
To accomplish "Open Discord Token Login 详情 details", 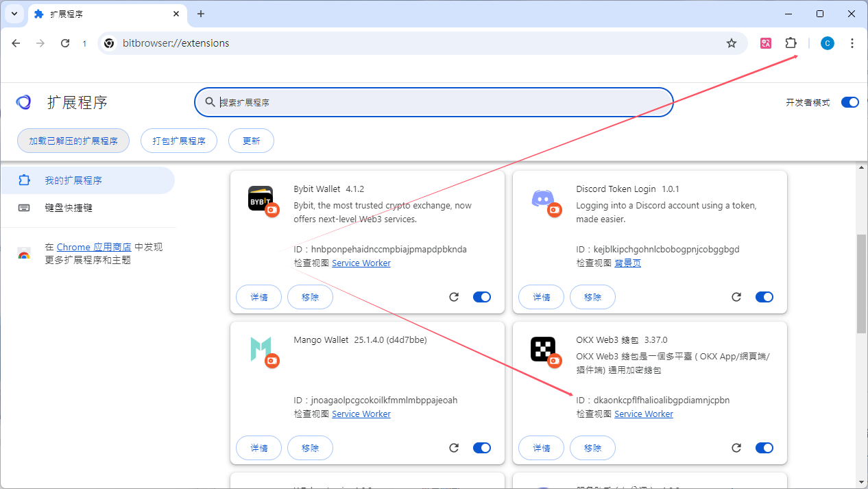I will point(542,297).
